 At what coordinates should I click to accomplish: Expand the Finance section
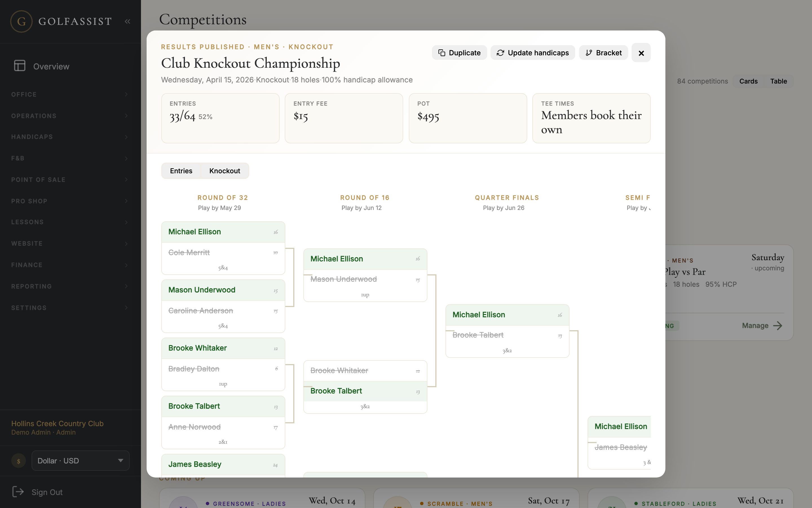70,265
